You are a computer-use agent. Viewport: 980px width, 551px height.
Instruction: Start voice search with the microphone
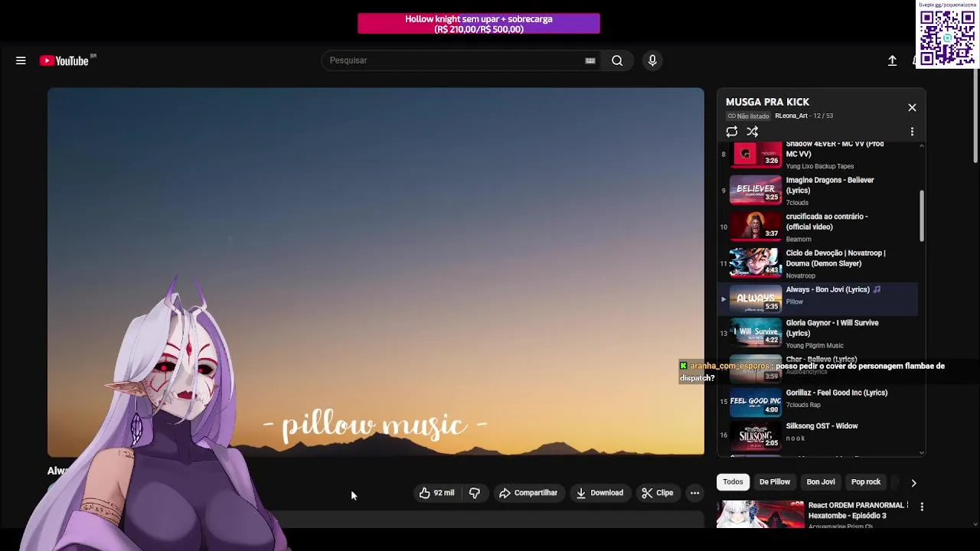coord(652,60)
